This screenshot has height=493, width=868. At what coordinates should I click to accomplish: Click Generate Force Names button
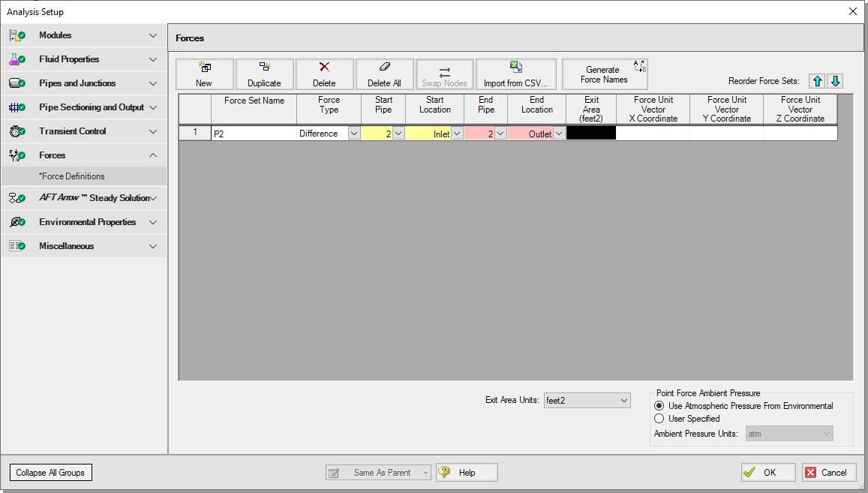click(x=604, y=74)
